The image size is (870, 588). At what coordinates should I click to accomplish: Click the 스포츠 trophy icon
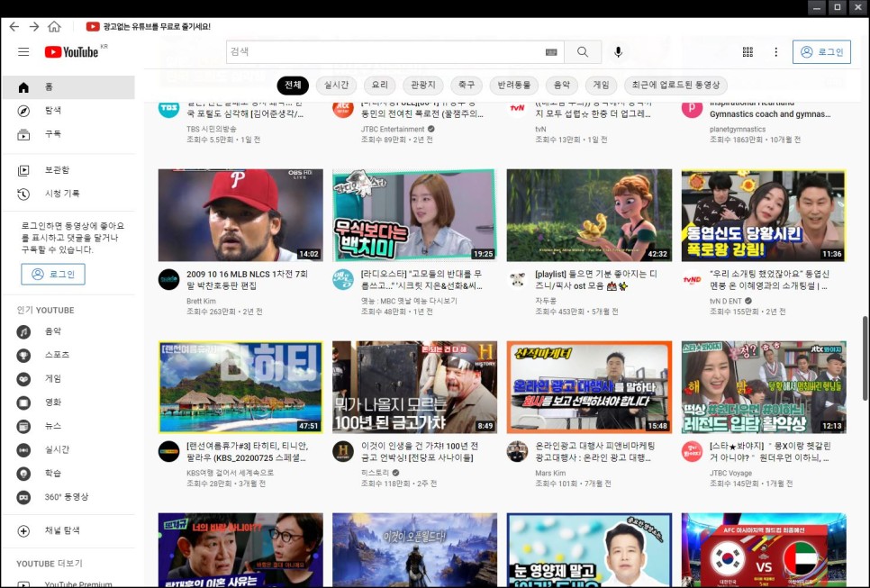click(x=23, y=355)
